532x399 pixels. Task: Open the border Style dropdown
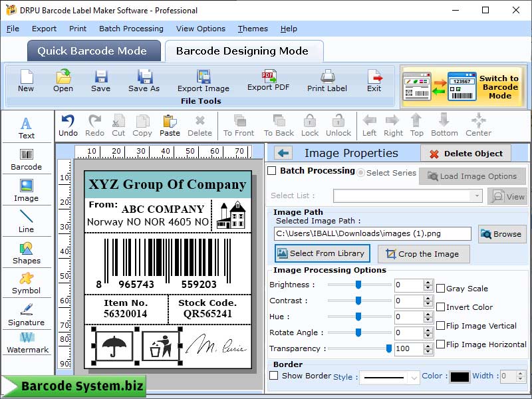coord(389,377)
